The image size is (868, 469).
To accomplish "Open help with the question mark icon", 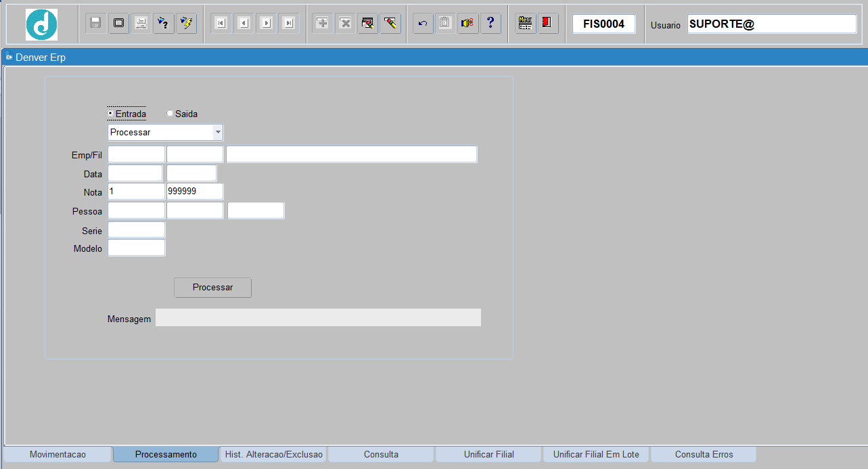I will (490, 23).
